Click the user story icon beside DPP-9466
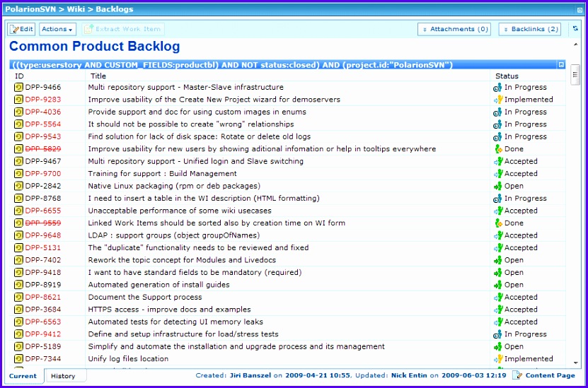 tap(18, 88)
